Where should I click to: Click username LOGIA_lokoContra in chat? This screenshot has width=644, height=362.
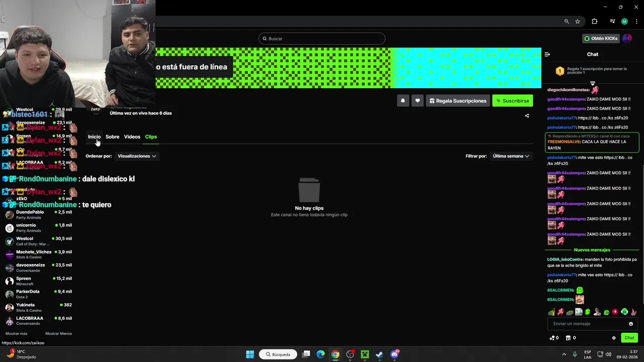point(565,259)
